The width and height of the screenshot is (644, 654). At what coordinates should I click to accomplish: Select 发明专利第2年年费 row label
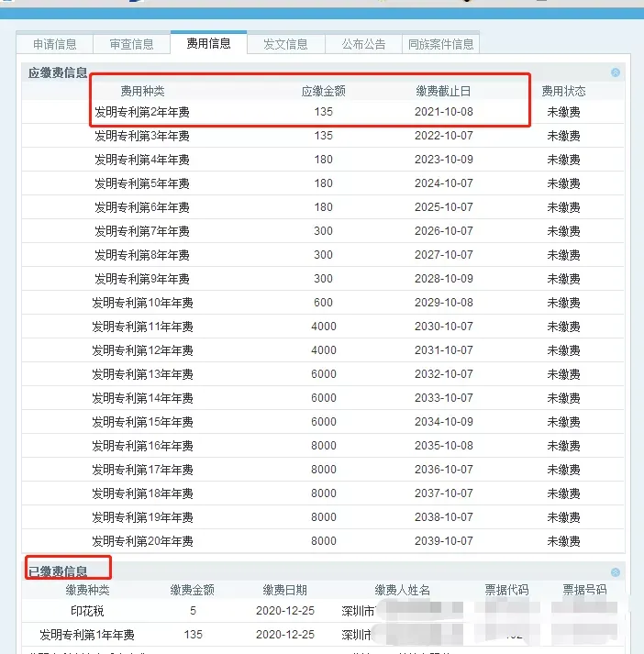coord(142,112)
